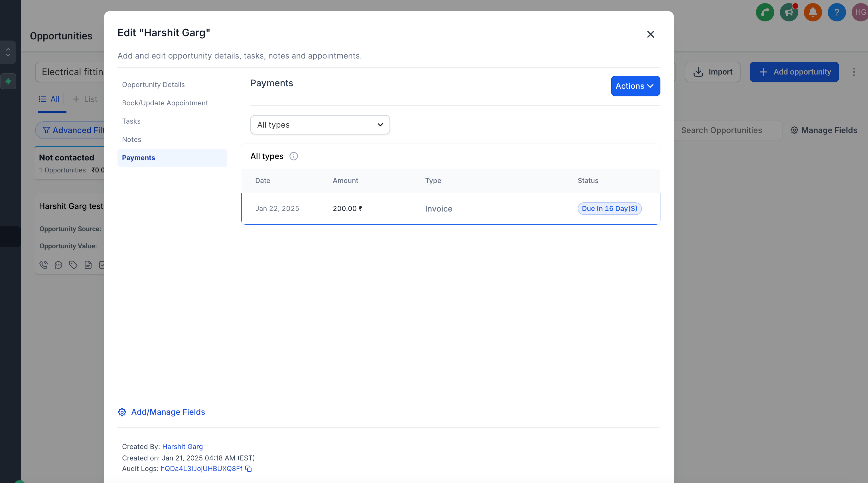Click the tag icon on opportunity card
868x483 pixels.
[73, 265]
